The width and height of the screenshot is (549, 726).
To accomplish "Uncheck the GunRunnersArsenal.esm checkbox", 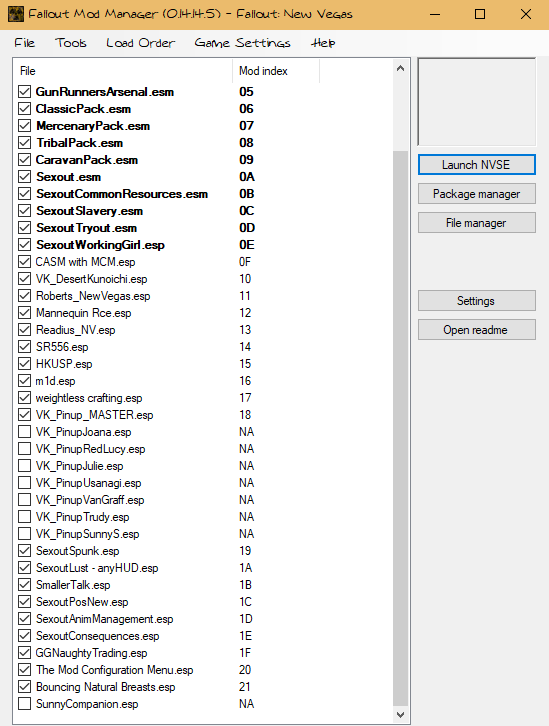I will 24,92.
